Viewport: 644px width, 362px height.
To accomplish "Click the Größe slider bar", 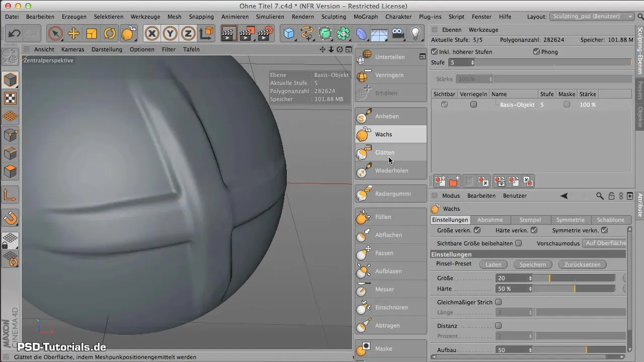I will click(574, 278).
